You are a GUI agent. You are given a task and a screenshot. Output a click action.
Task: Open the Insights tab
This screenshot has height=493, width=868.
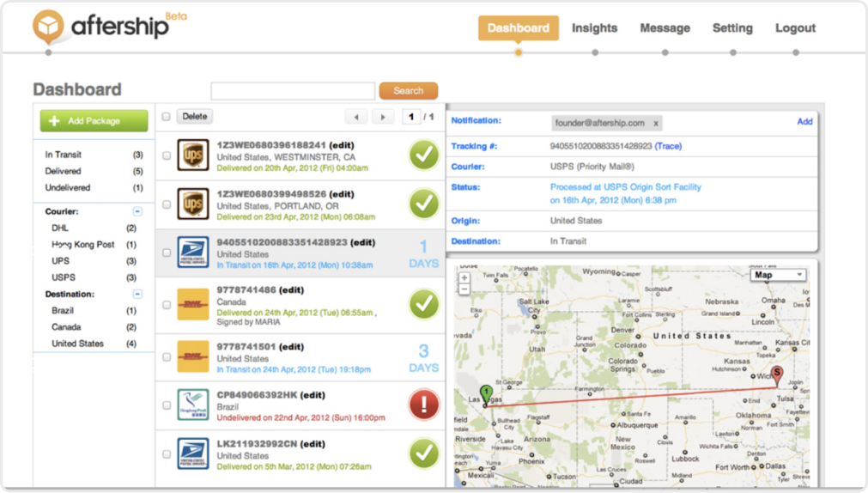[x=594, y=27]
